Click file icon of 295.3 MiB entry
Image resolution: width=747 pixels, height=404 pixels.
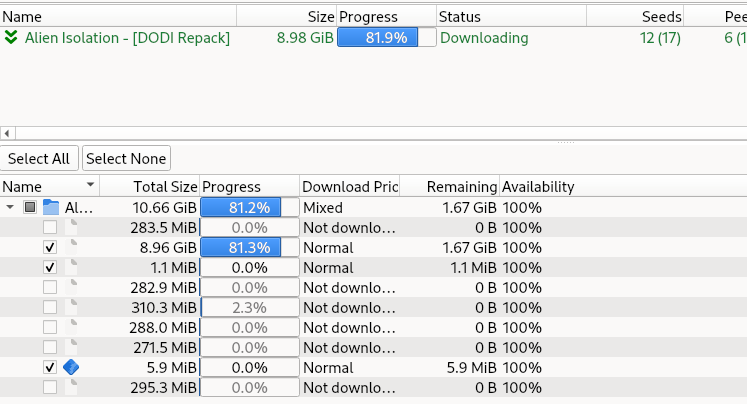tap(71, 387)
